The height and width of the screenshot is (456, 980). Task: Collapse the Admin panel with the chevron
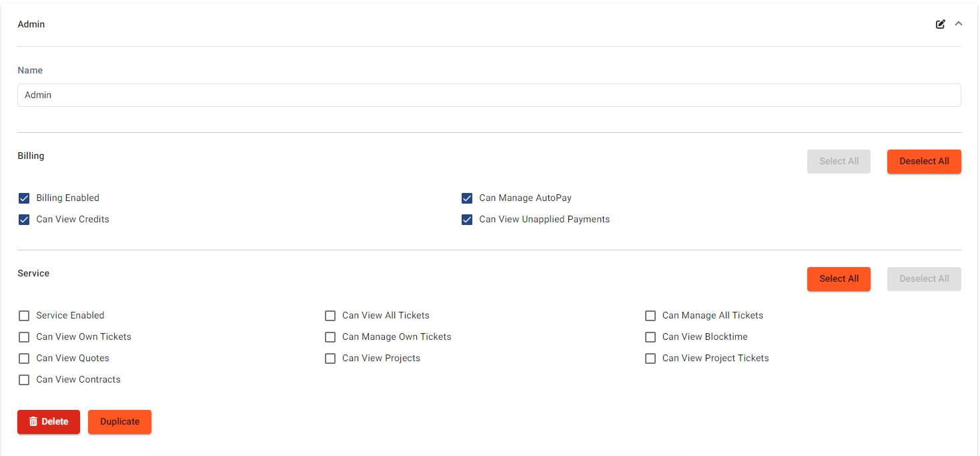click(959, 24)
